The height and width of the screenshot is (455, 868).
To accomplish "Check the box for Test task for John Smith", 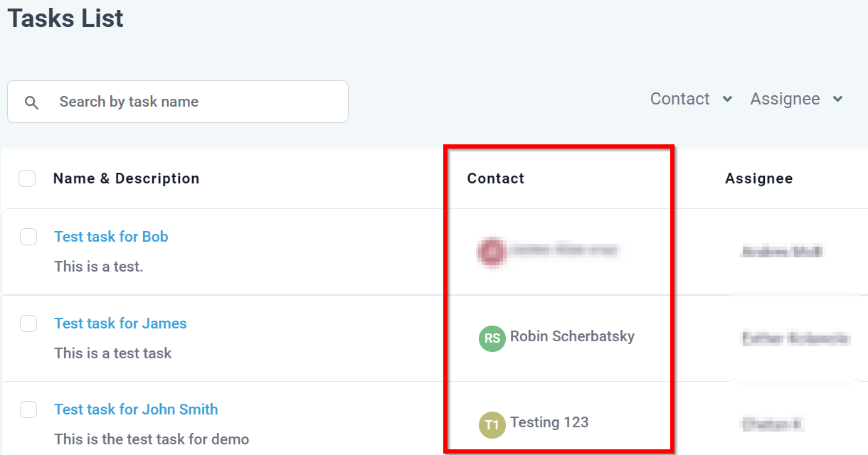I will (28, 409).
